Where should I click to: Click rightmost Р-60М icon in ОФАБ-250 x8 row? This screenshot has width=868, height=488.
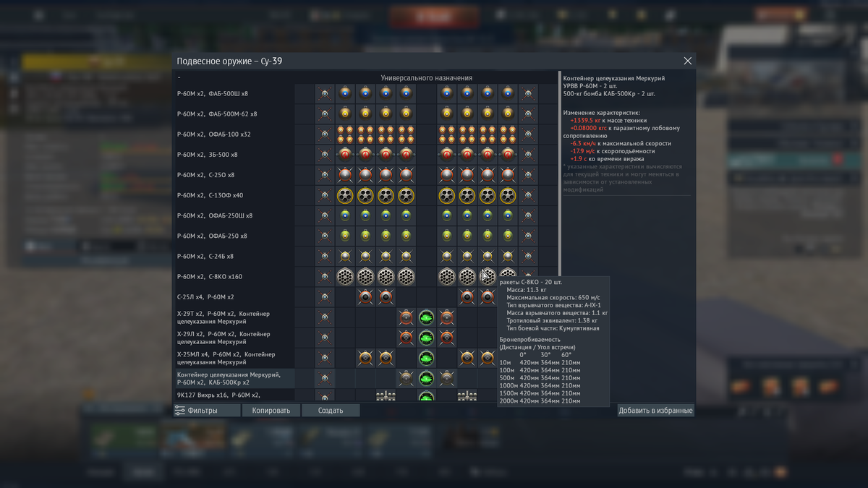tap(528, 236)
